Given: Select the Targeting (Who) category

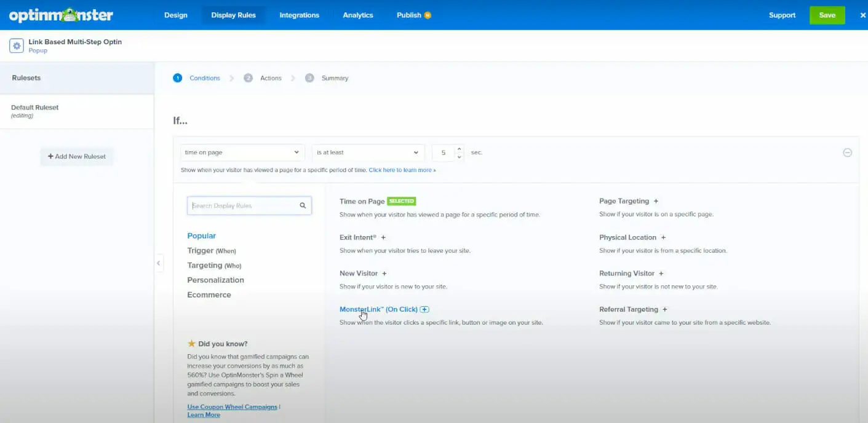Looking at the screenshot, I should tap(214, 266).
